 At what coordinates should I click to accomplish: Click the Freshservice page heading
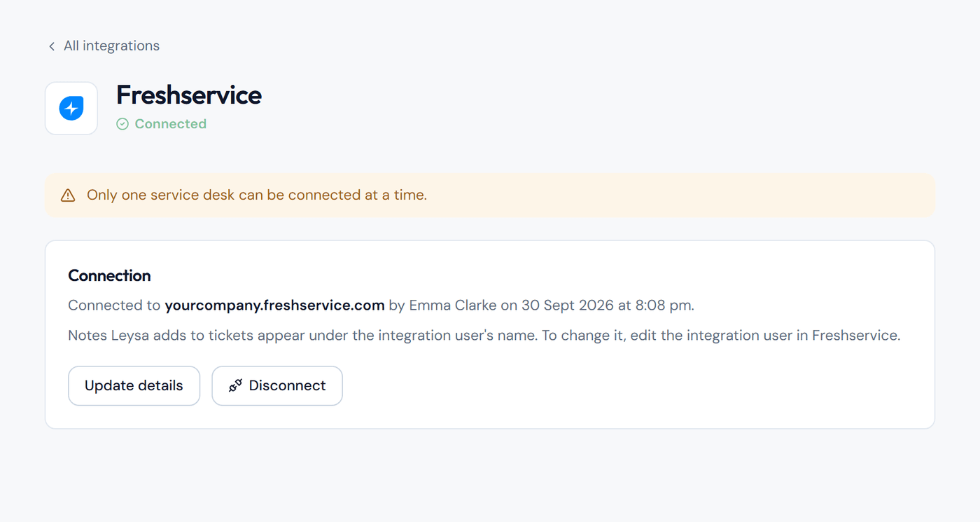coord(189,95)
